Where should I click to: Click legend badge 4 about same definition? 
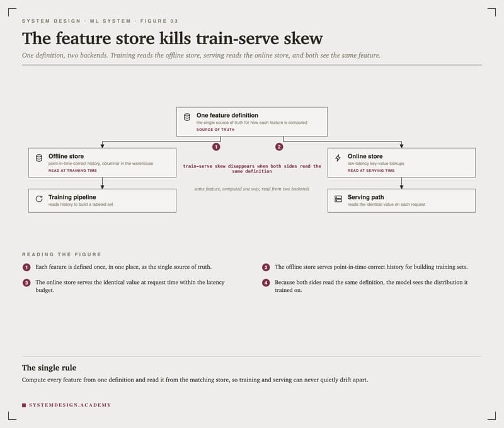tap(266, 283)
